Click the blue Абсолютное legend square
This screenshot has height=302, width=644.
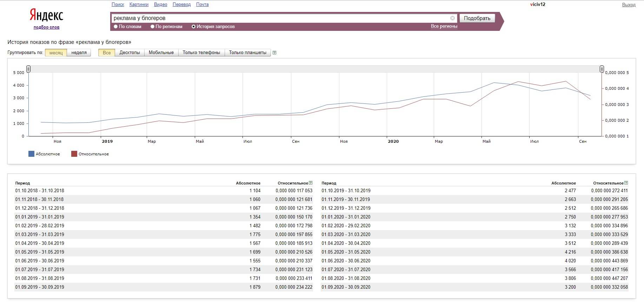click(31, 154)
